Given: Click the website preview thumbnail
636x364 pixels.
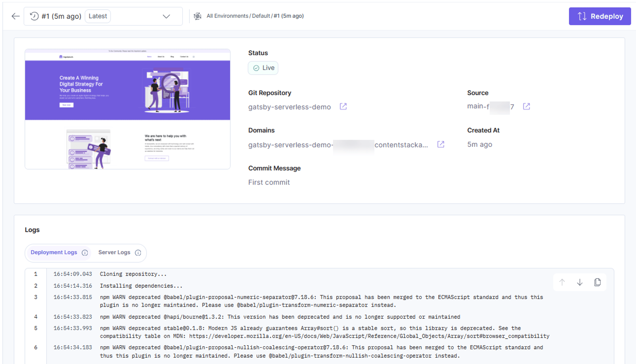Looking at the screenshot, I should coord(128,109).
